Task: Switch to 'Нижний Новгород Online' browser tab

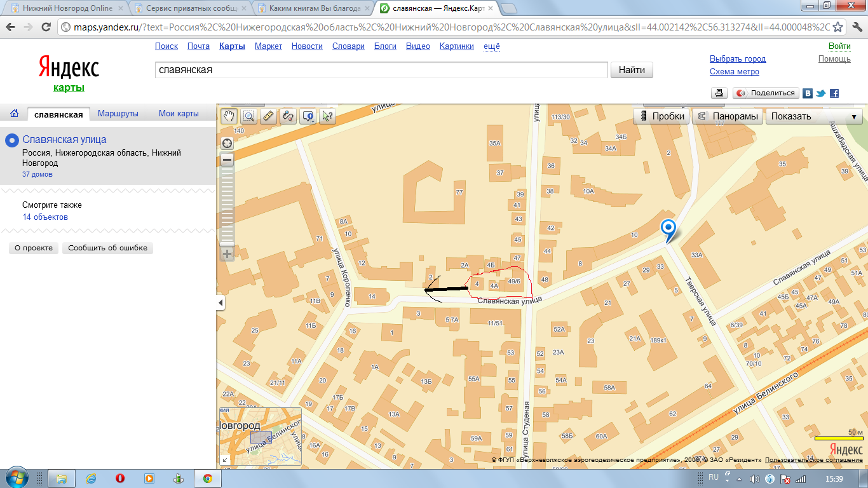Action: point(66,9)
